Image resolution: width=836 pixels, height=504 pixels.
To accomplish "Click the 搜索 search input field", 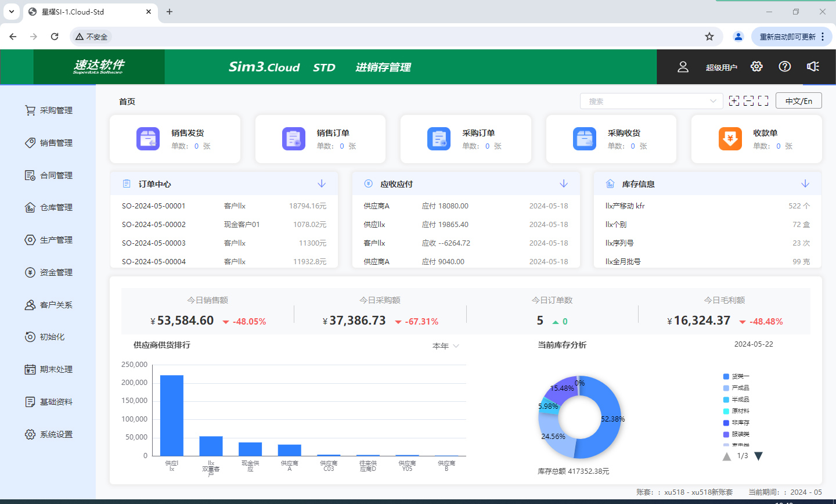I will [x=644, y=101].
